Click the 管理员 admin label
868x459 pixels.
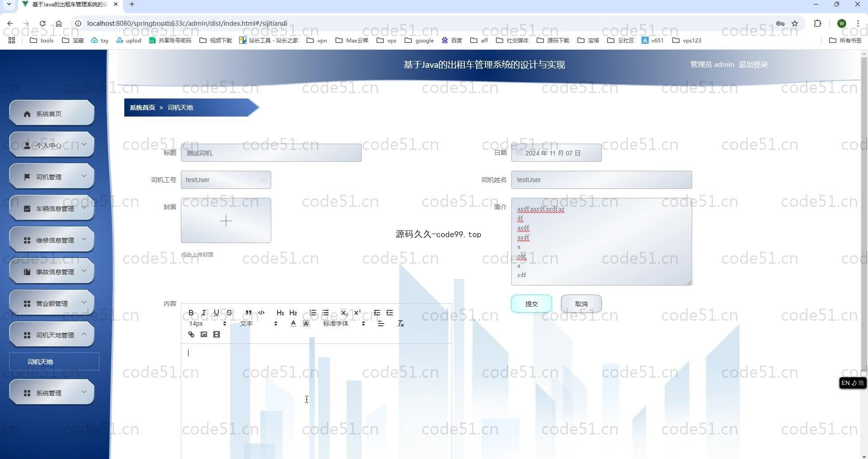(712, 65)
